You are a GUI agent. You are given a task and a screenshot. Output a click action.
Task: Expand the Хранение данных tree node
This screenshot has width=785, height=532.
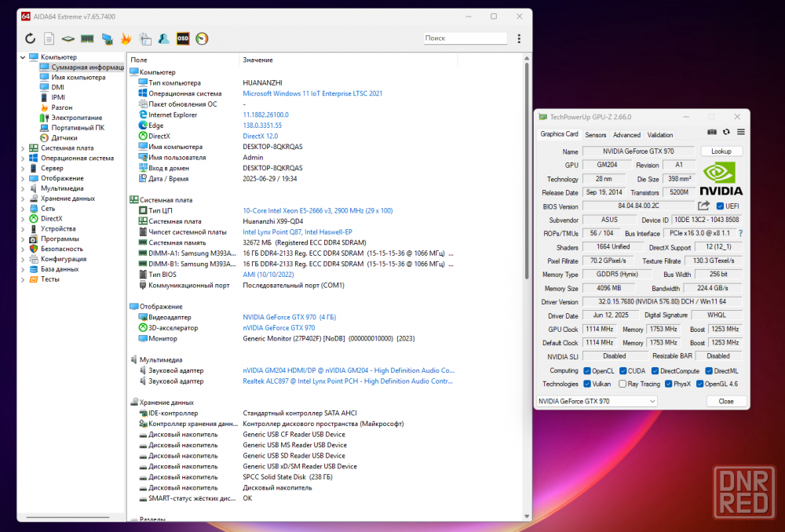[23, 199]
